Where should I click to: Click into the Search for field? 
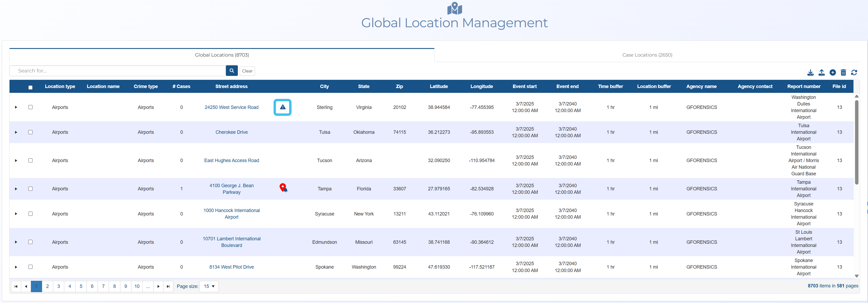[118, 71]
